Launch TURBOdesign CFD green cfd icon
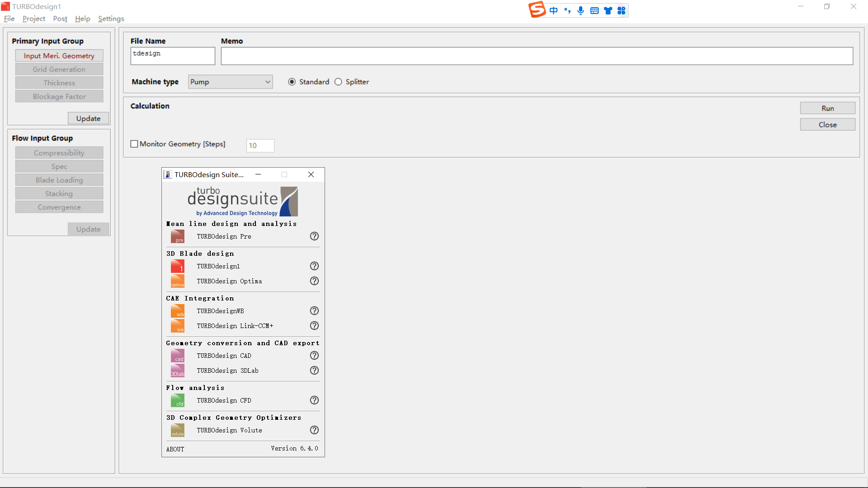The height and width of the screenshot is (488, 868). pos(178,400)
